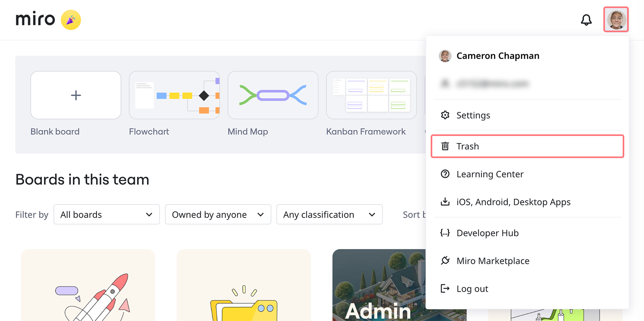Open the Admin board thumbnail

tap(378, 285)
